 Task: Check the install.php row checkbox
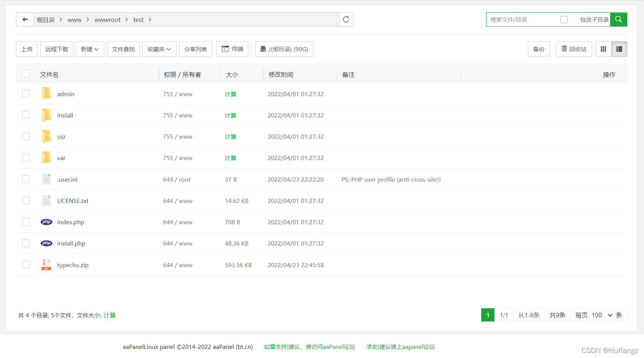pos(26,243)
